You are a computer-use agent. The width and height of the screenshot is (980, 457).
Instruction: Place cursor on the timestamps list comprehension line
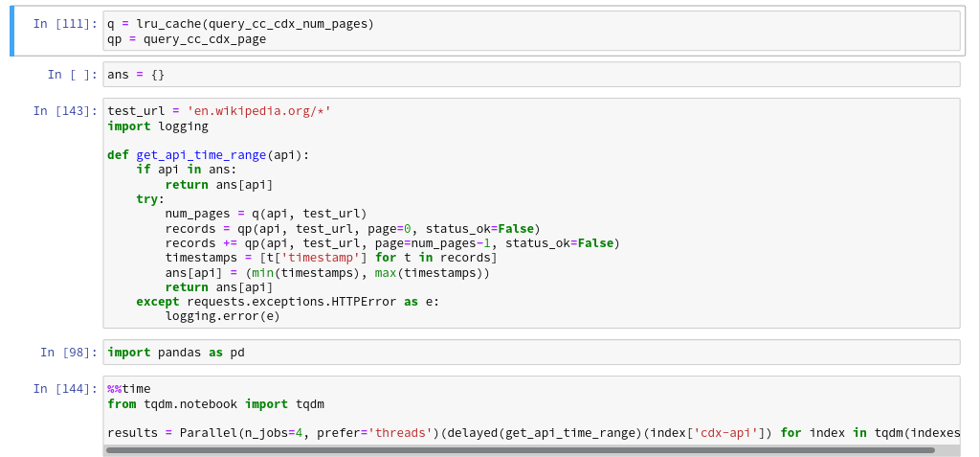coord(330,258)
